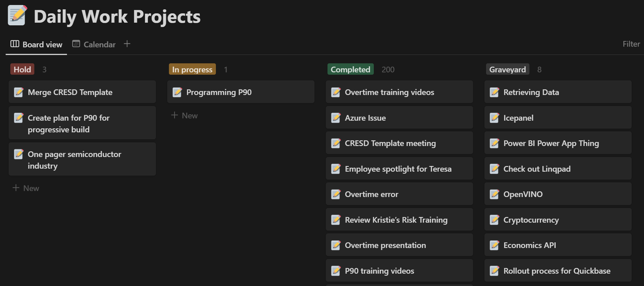This screenshot has height=286, width=644.
Task: Open Employee spotlight for Teresa card
Action: click(399, 168)
